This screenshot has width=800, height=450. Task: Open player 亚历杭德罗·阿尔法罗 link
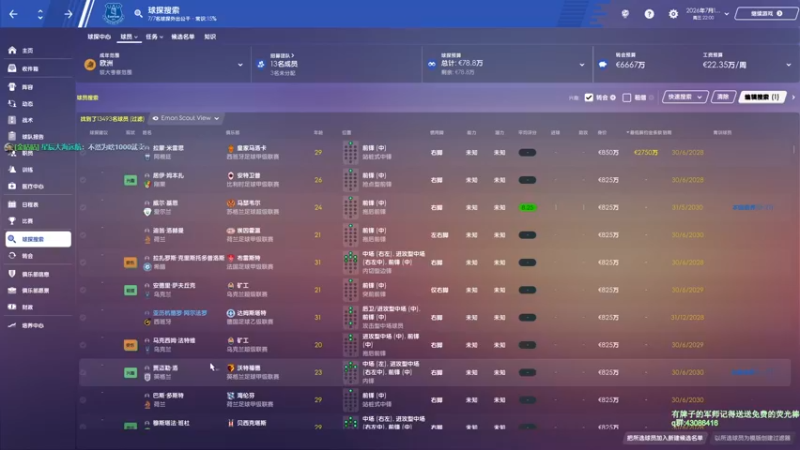pyautogui.click(x=180, y=313)
